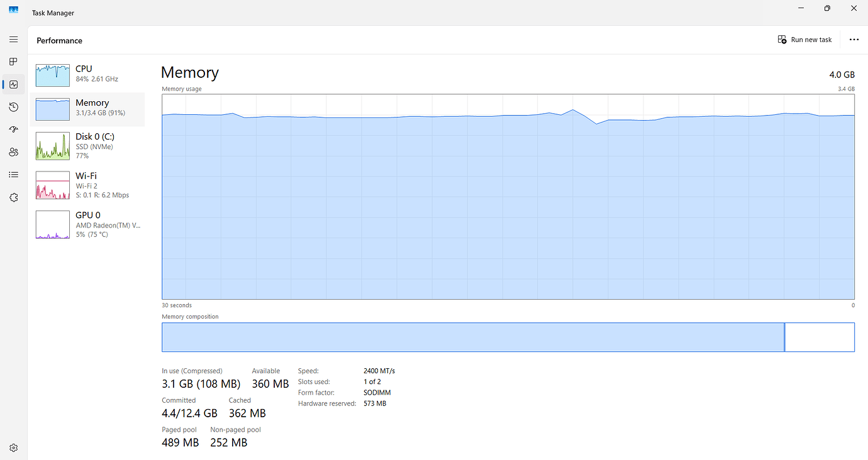This screenshot has height=460, width=868.
Task: Open the Details page list icon
Action: (14, 175)
